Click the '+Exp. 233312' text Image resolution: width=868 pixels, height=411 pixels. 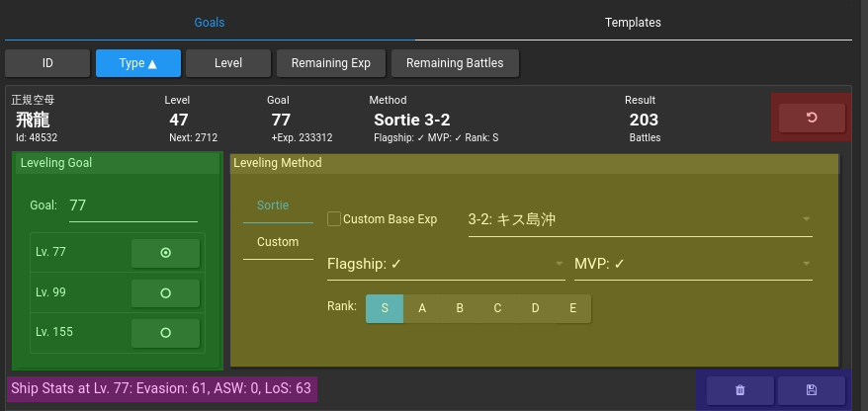pyautogui.click(x=302, y=137)
